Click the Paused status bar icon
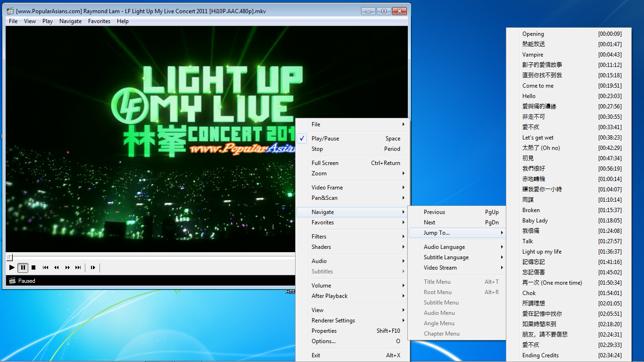Screen dimensions: 644x362 point(12,280)
